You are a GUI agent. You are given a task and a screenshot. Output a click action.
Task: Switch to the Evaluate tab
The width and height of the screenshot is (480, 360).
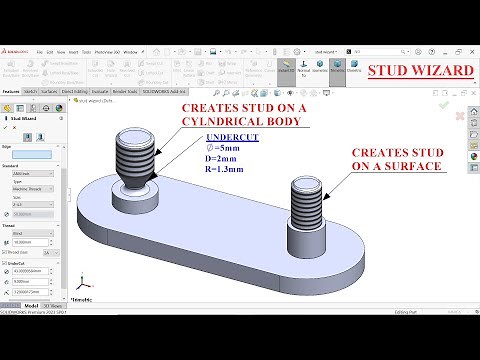[x=100, y=91]
